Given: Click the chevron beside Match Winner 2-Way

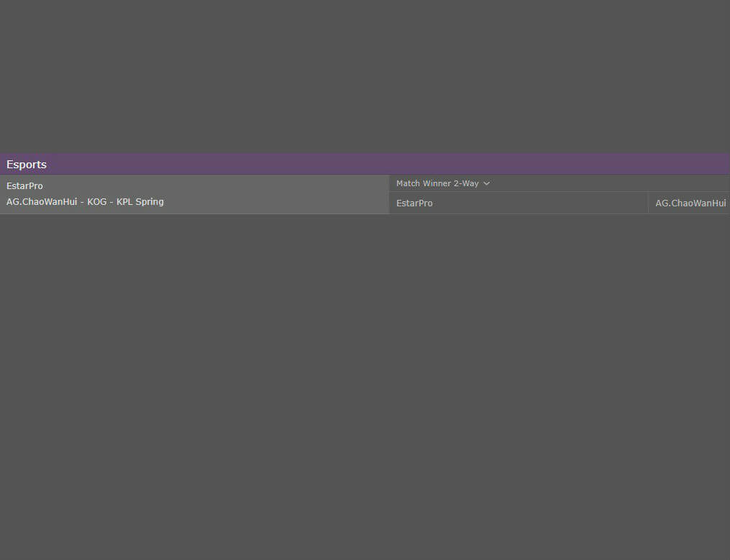Looking at the screenshot, I should point(487,184).
